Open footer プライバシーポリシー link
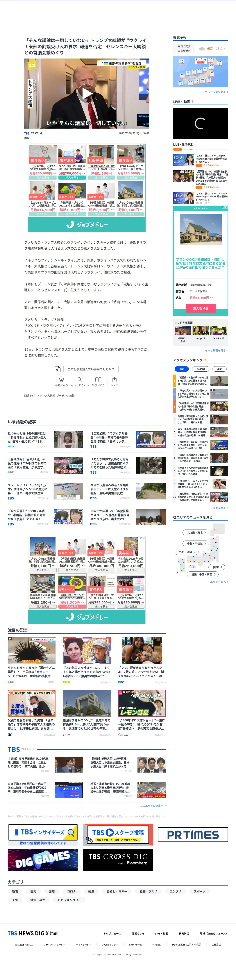 (x=55, y=945)
